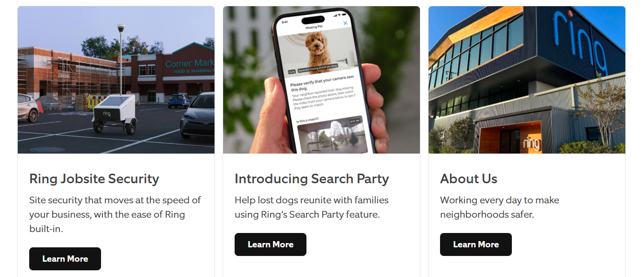
Task: Click the "Help lost dogs reunite" description text
Action: [x=312, y=207]
